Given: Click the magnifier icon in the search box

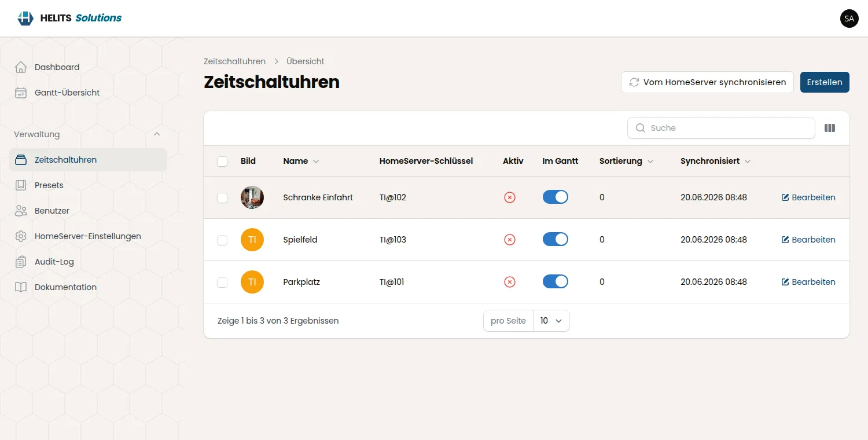Looking at the screenshot, I should coord(640,128).
